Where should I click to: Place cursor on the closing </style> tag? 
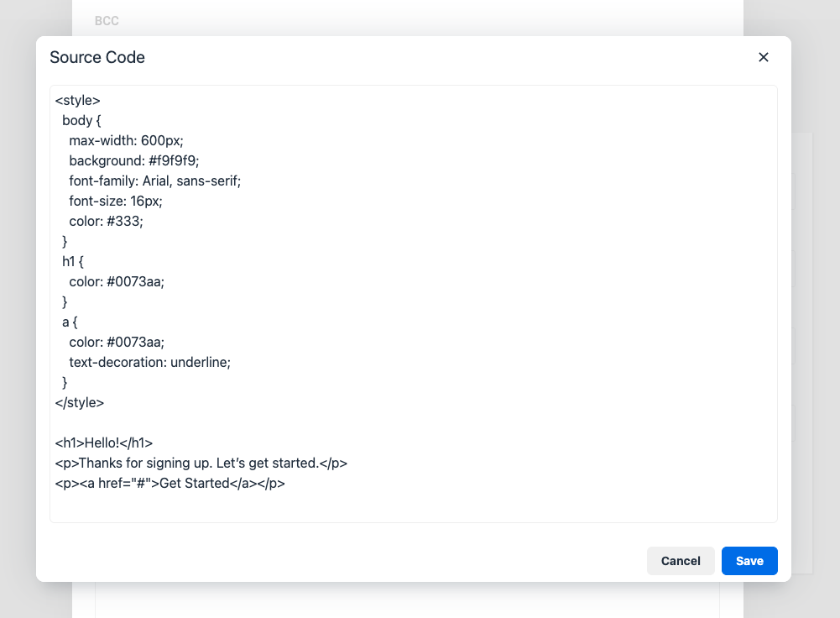pyautogui.click(x=79, y=402)
